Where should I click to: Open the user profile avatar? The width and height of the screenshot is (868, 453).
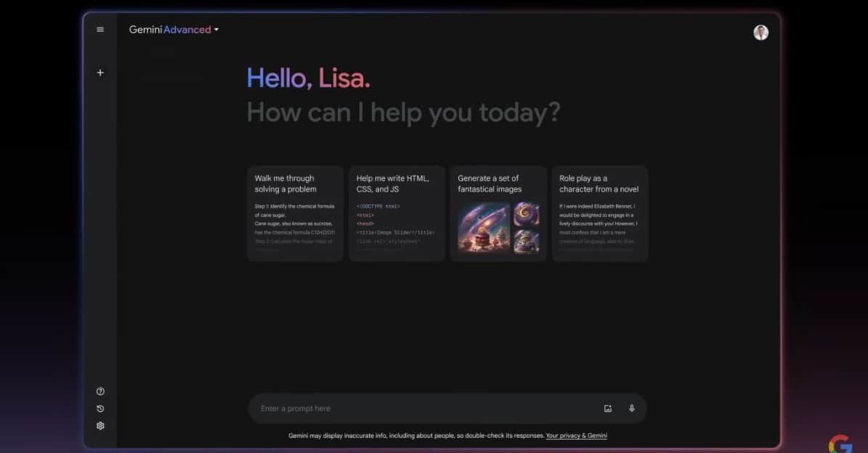[760, 33]
